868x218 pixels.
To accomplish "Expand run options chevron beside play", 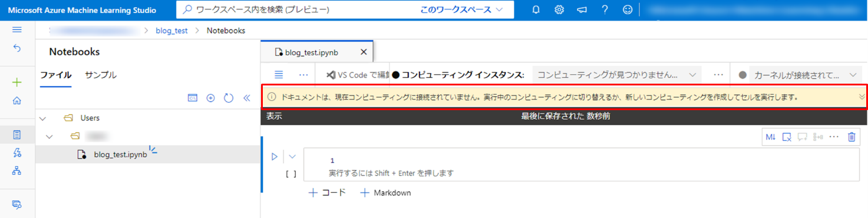I will [x=292, y=157].
